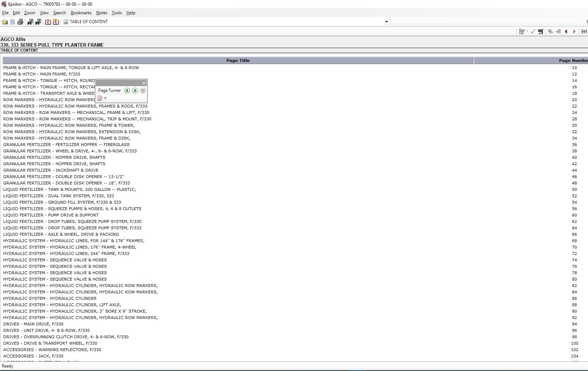Click the binoculars search-by-number icon
The image size is (588, 371).
click(30, 22)
